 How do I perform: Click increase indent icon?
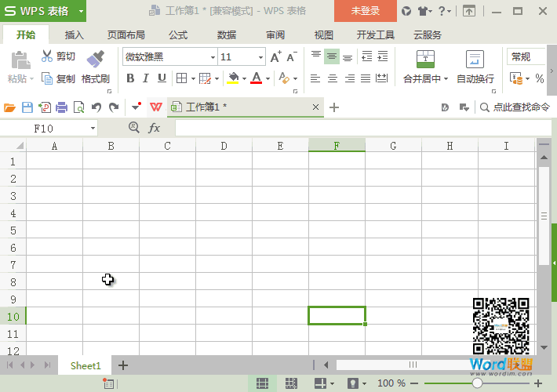[x=383, y=56]
